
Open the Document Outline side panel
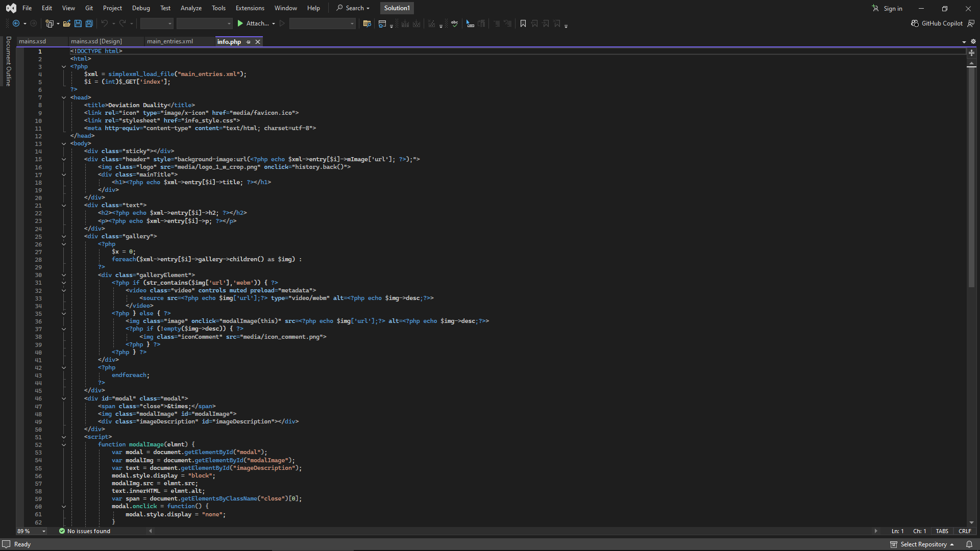point(8,61)
